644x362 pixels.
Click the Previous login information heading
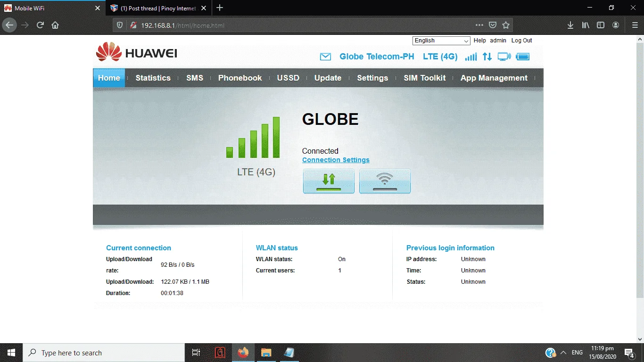pos(450,248)
